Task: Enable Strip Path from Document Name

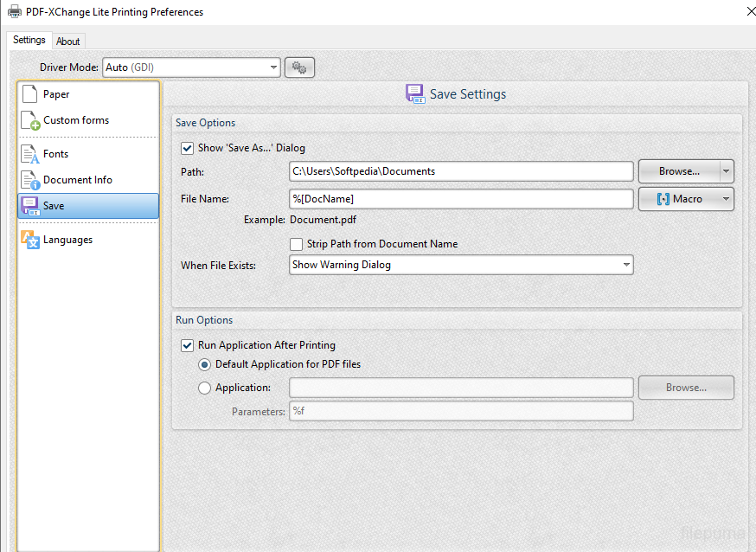Action: point(297,244)
